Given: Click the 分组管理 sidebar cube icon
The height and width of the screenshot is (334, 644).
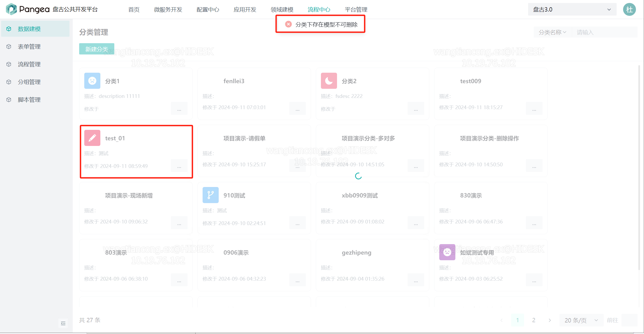Looking at the screenshot, I should tap(9, 82).
